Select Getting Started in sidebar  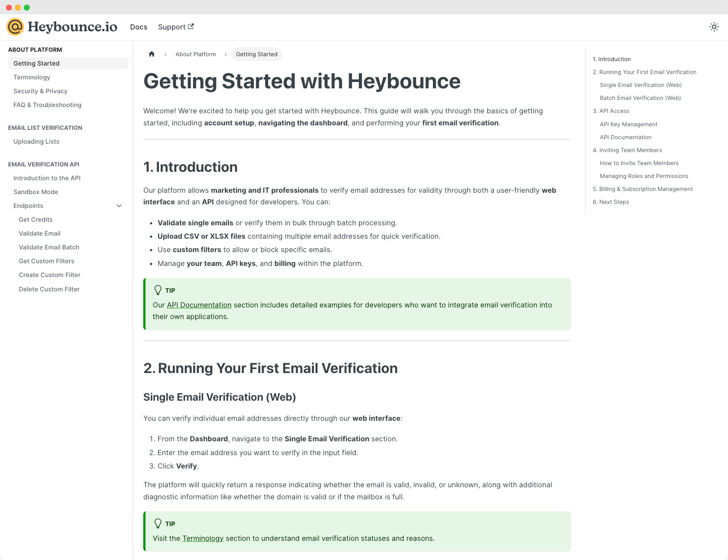point(68,63)
